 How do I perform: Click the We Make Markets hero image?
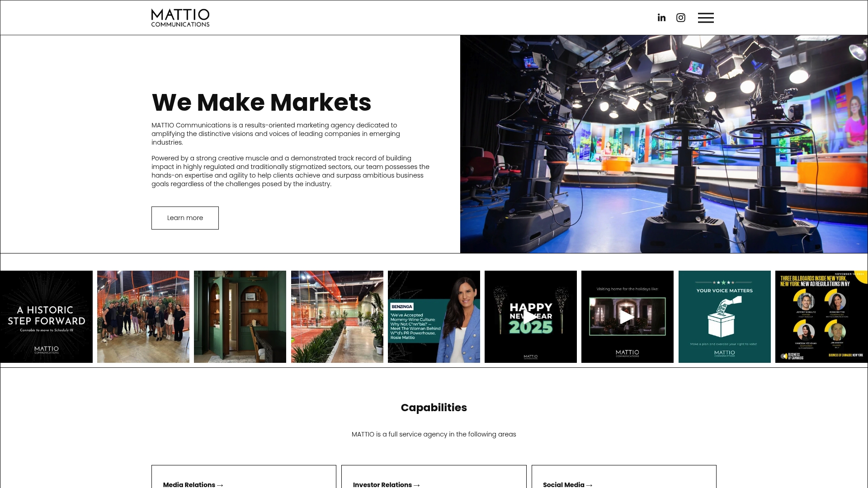click(x=664, y=144)
